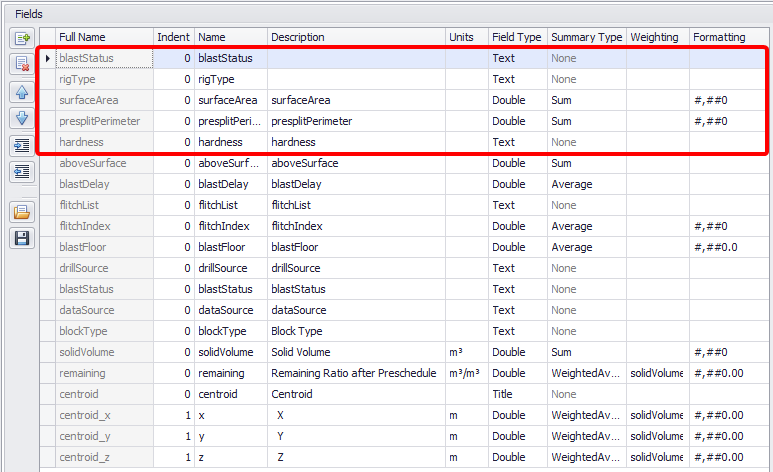Click the Description column header
Viewport: 773px width, 472px height.
tap(356, 37)
